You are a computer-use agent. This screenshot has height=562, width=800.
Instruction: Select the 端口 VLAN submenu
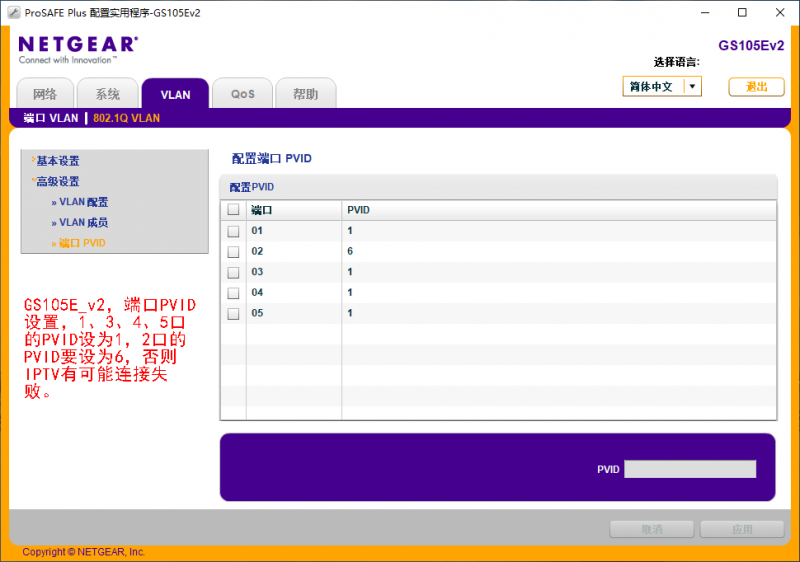pyautogui.click(x=51, y=118)
